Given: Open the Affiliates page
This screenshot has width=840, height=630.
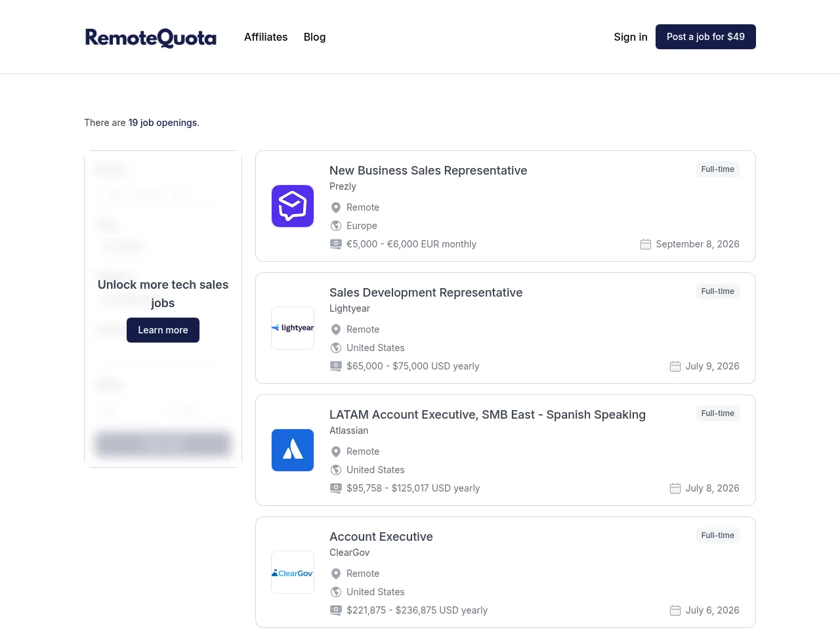Looking at the screenshot, I should click(x=266, y=37).
